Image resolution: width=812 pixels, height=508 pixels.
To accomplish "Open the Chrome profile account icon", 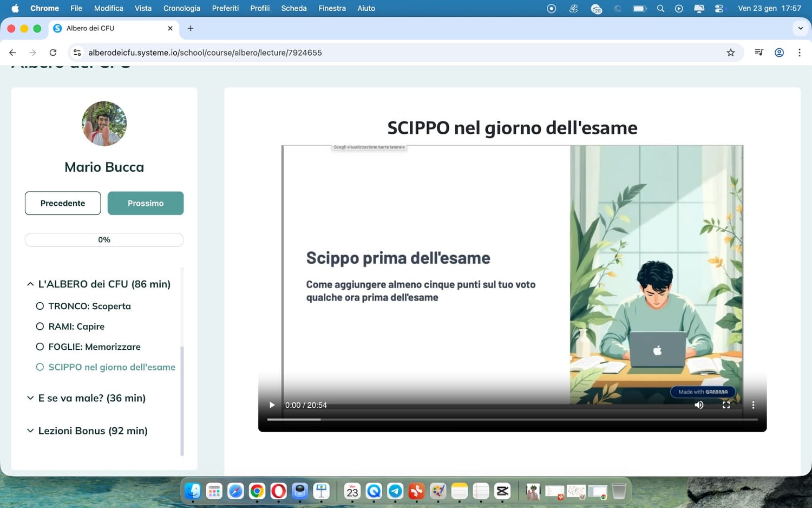I will pyautogui.click(x=780, y=53).
